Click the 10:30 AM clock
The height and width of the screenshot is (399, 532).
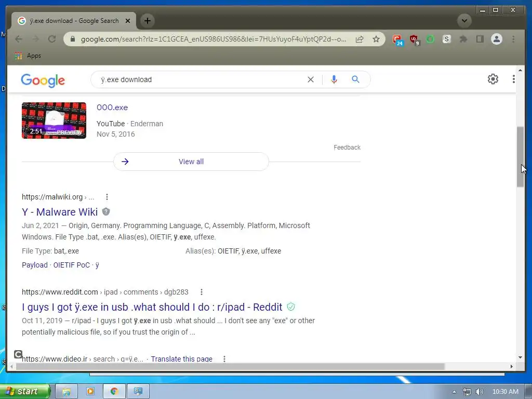(x=505, y=392)
